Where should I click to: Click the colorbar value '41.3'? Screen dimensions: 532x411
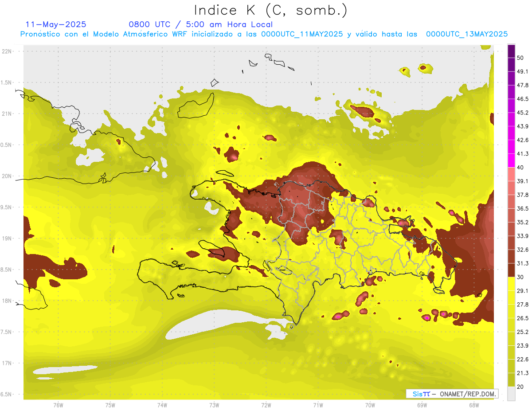523,154
